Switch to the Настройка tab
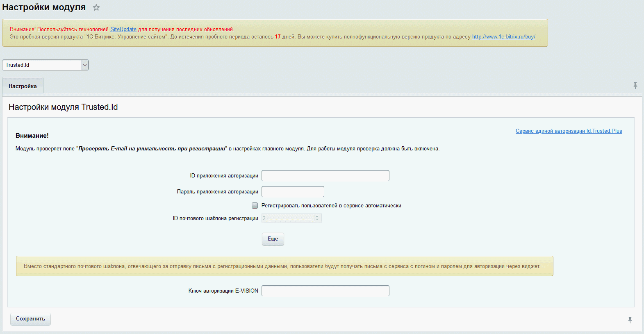 [23, 86]
